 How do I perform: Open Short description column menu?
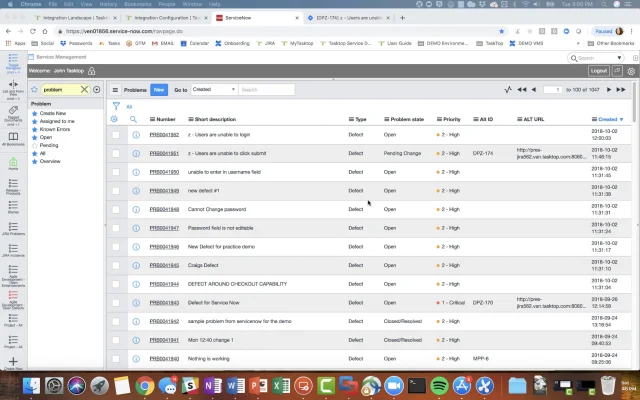tap(191, 119)
